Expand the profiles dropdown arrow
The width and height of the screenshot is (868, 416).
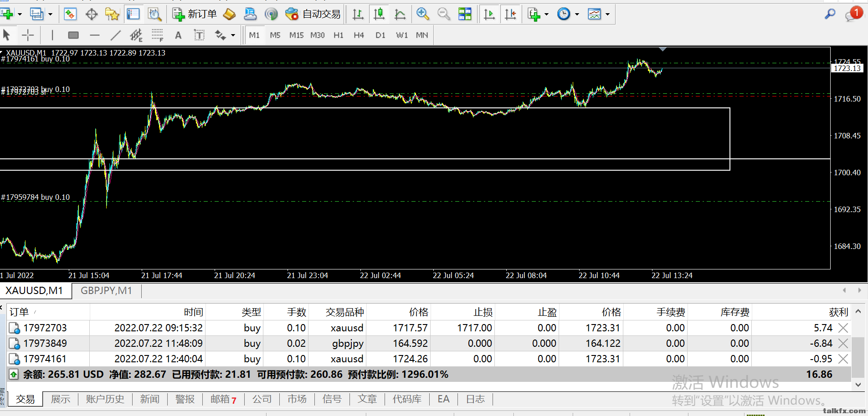[50, 14]
